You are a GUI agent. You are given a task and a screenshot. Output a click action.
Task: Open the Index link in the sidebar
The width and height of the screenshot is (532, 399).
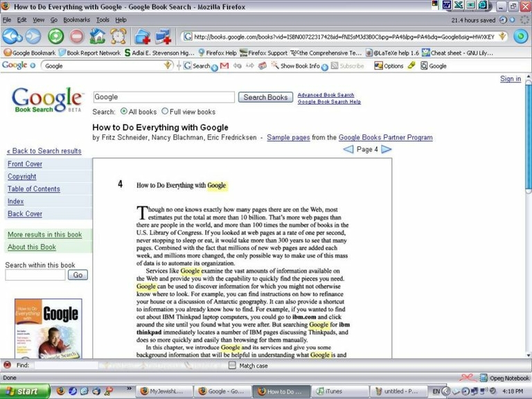tap(16, 202)
